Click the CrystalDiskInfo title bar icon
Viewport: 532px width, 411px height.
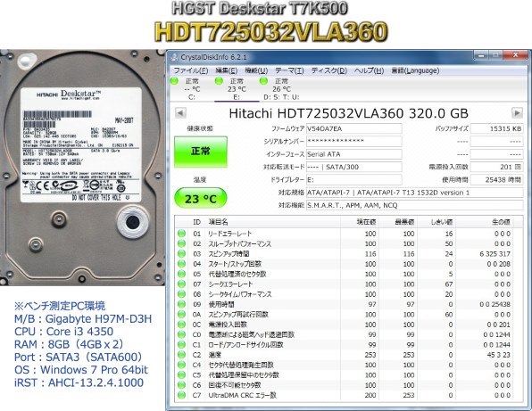tap(174, 57)
